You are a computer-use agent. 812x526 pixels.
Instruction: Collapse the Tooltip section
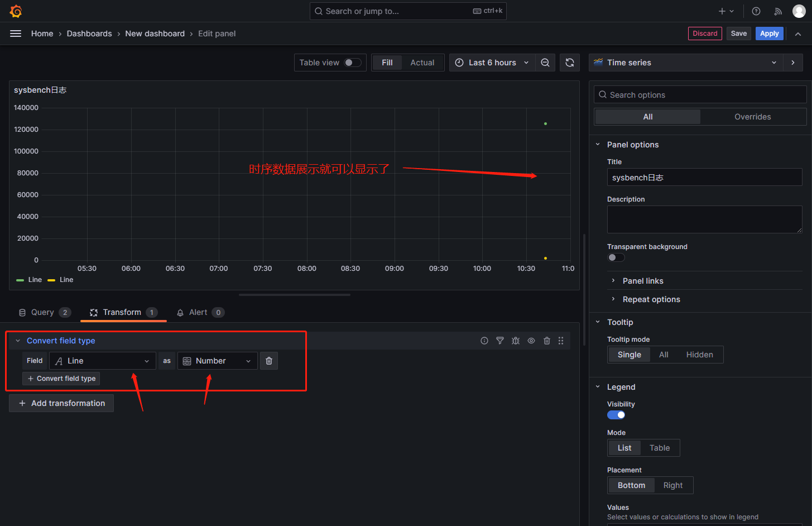[x=598, y=322]
